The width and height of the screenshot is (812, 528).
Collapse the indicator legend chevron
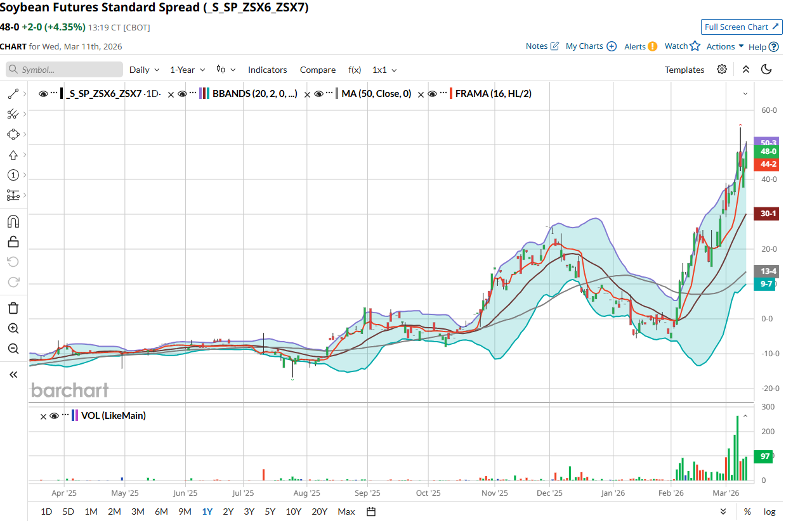click(745, 94)
